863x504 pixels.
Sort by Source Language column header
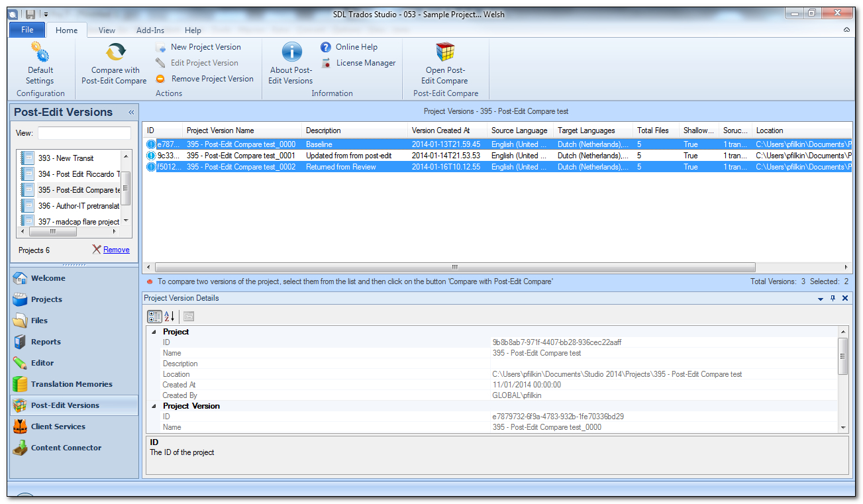(x=521, y=130)
